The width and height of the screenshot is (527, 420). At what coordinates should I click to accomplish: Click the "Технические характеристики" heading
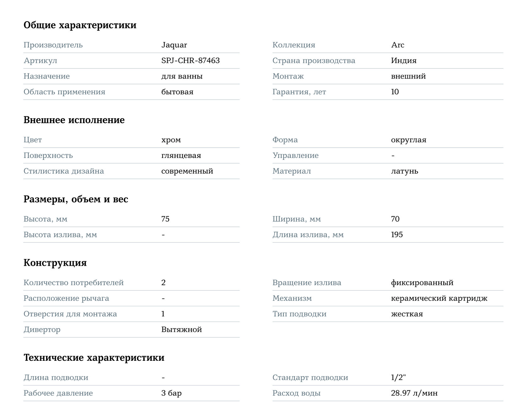(x=94, y=358)
